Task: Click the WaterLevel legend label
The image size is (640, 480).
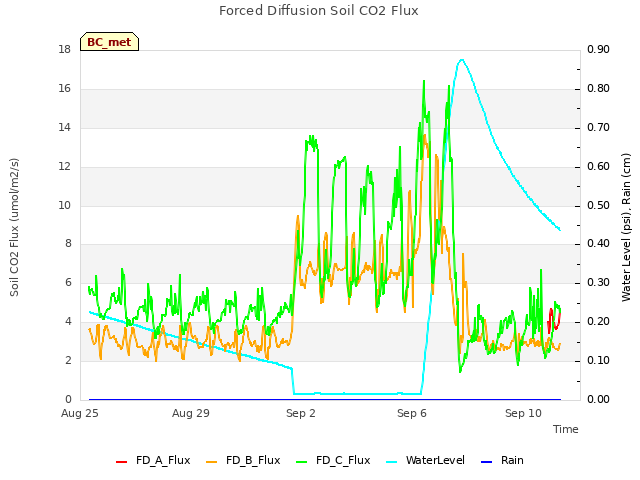Action: tap(435, 460)
